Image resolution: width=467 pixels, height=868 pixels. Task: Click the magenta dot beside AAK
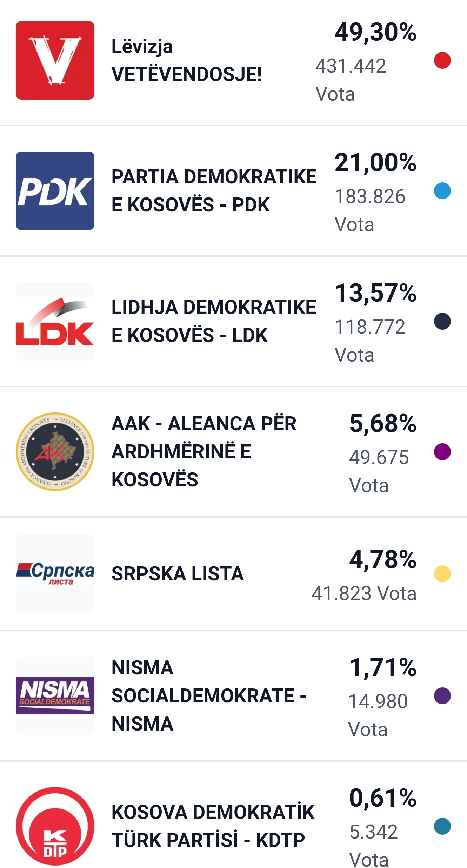tap(442, 452)
